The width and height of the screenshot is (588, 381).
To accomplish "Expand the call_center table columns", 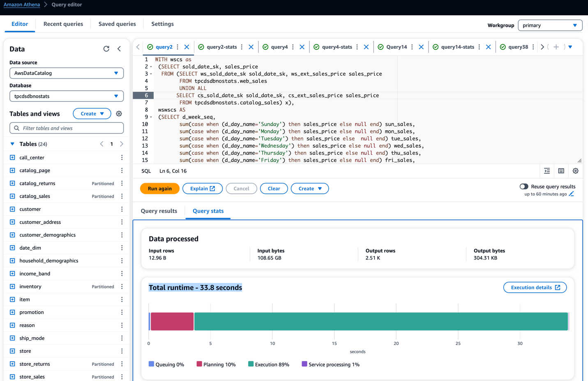I will click(12, 158).
